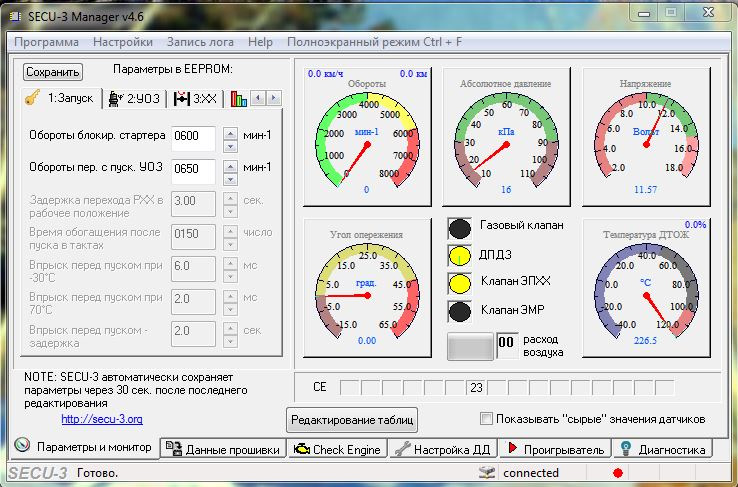Switch to Данные прошивки tab
Screen dimensions: 738x487
pyautogui.click(x=223, y=449)
